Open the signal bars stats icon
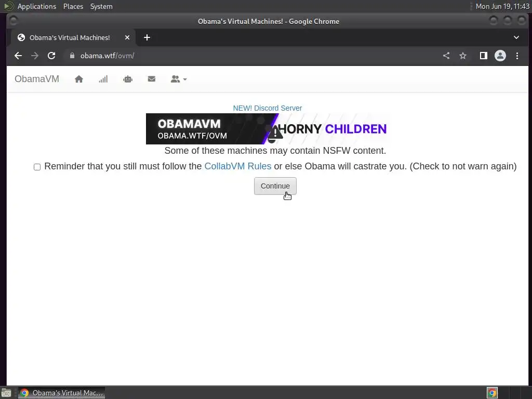 click(x=103, y=79)
